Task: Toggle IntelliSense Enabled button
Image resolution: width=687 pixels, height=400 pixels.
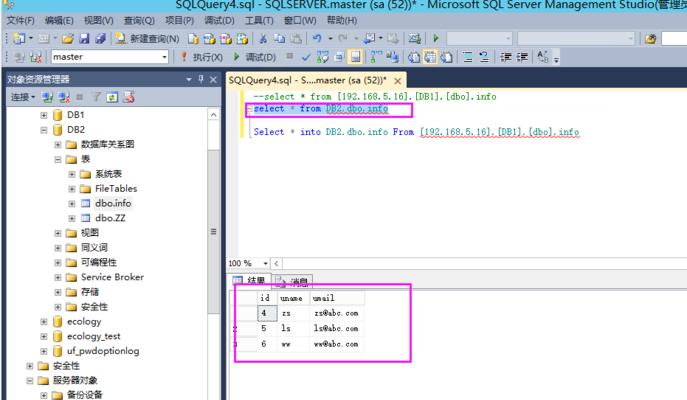Action: (x=355, y=57)
